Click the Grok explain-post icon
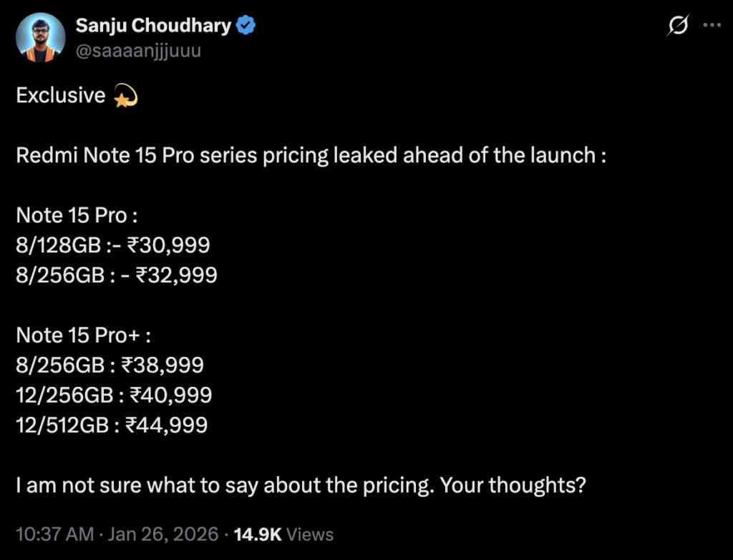The image size is (733, 560). [x=676, y=26]
